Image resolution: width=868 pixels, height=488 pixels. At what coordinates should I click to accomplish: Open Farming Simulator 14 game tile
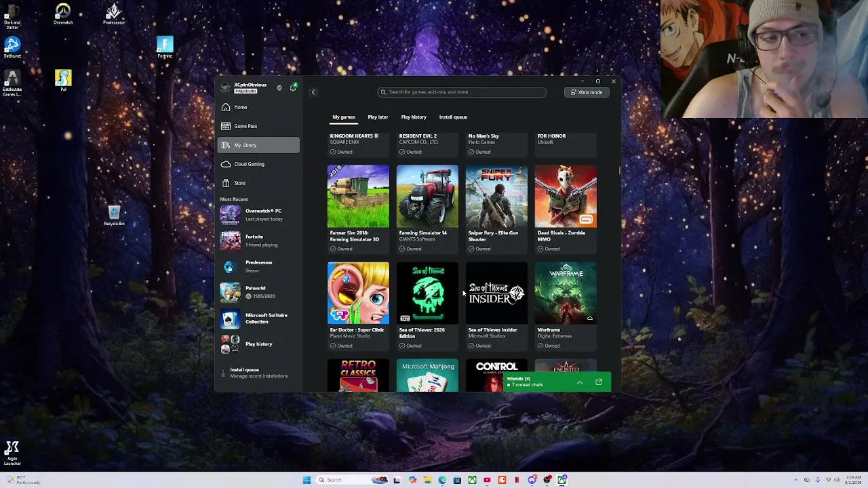point(427,208)
